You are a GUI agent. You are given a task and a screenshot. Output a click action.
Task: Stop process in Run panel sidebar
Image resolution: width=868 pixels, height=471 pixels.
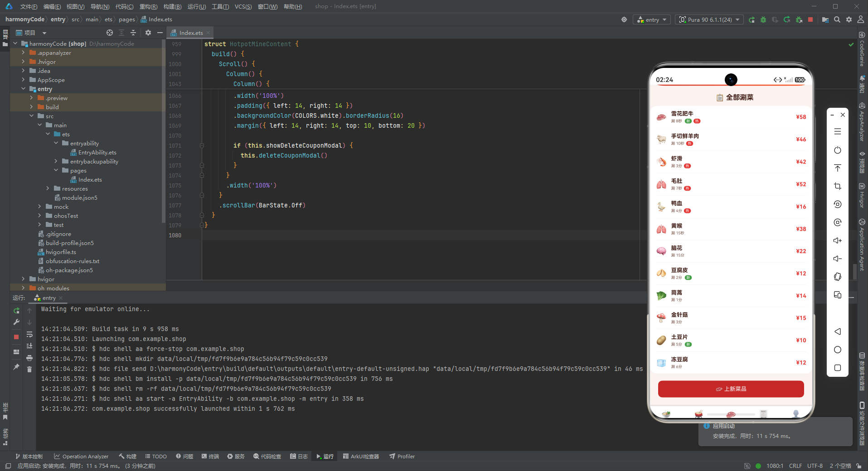(x=16, y=337)
